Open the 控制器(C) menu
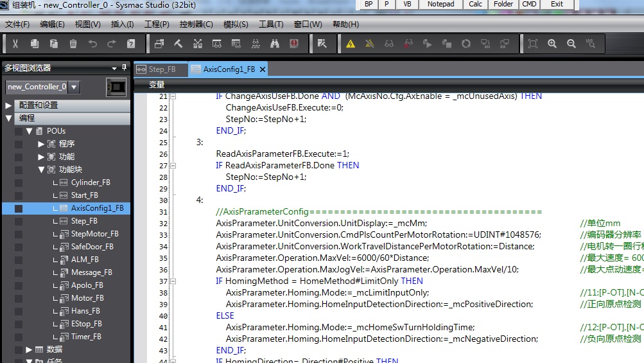 point(196,24)
